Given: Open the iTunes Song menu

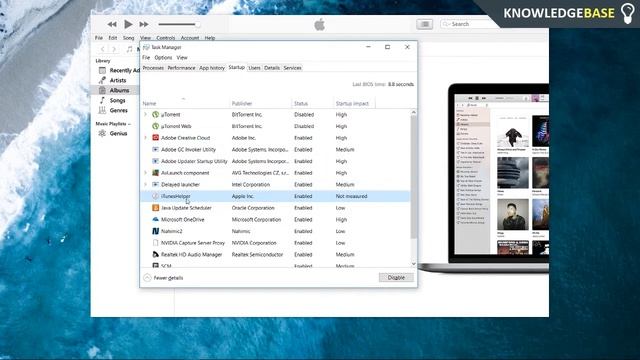Looking at the screenshot, I should pos(129,38).
